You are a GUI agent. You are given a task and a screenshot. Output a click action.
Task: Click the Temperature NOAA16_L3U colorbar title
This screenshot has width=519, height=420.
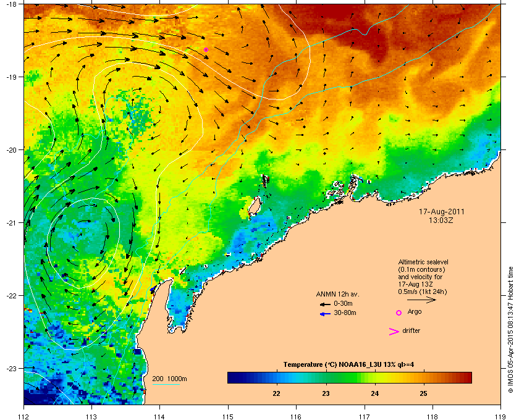click(x=348, y=365)
